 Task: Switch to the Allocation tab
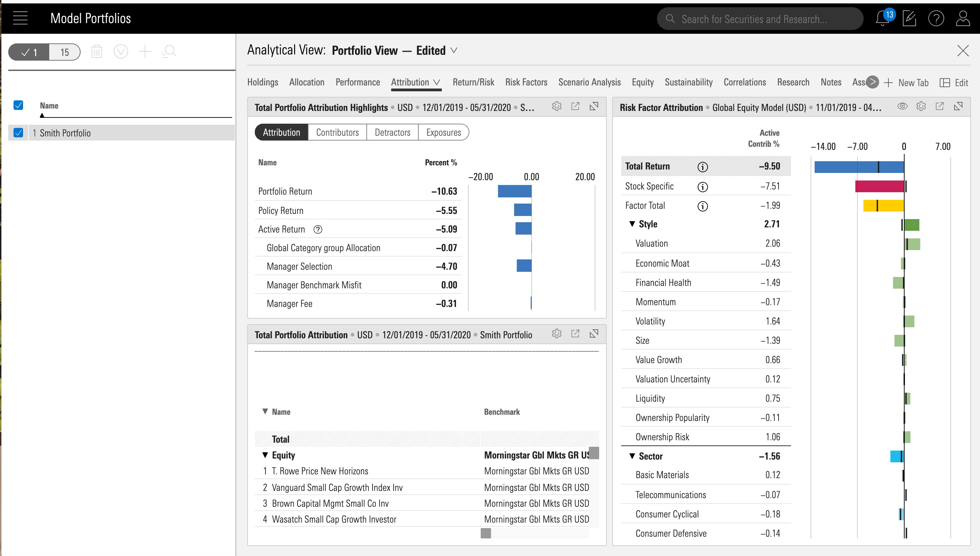click(307, 82)
